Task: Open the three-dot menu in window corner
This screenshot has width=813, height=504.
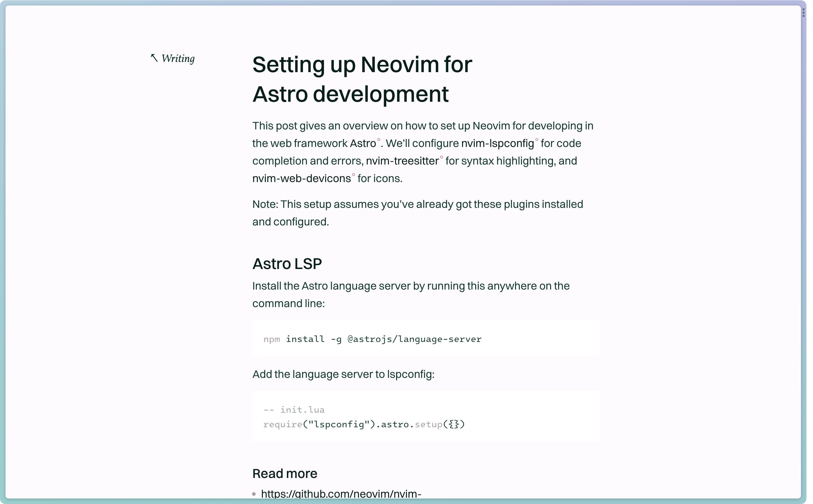Action: click(804, 13)
